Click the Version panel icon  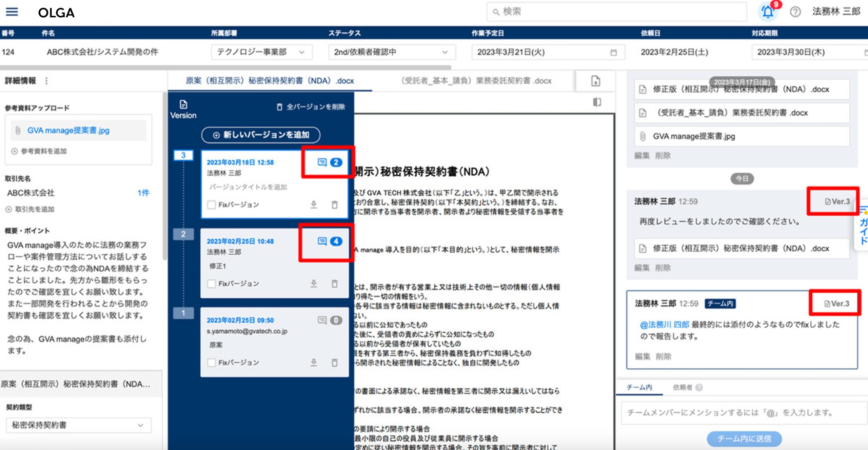[x=183, y=109]
